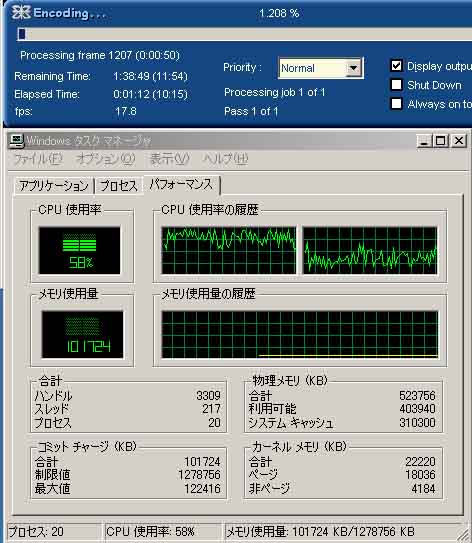Click the memory usage 101724 gauge
The height and width of the screenshot is (543, 472).
(82, 335)
